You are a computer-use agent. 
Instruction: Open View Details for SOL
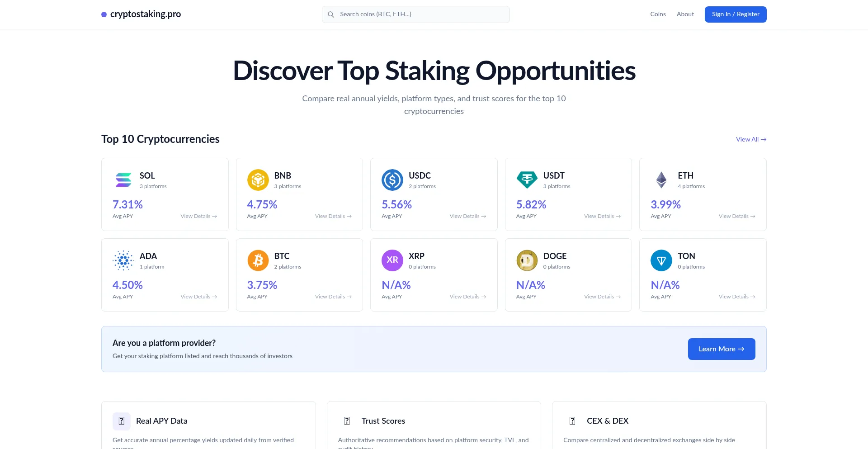point(198,216)
